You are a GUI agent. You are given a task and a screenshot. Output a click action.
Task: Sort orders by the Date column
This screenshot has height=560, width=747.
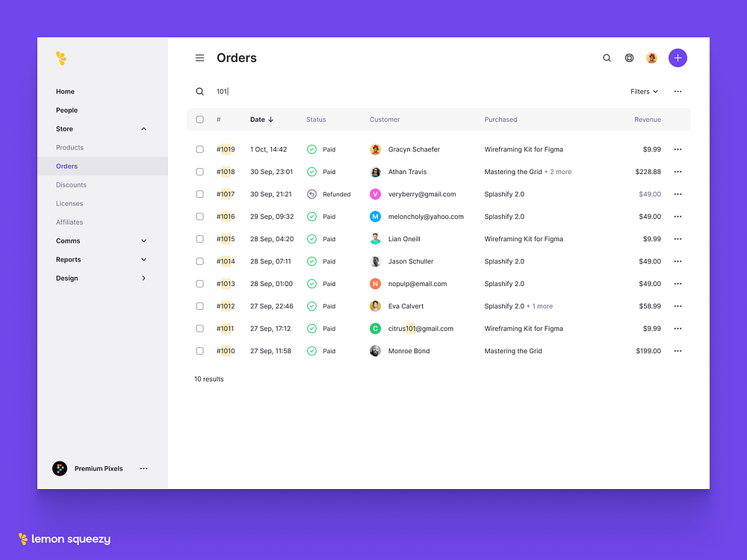point(261,119)
